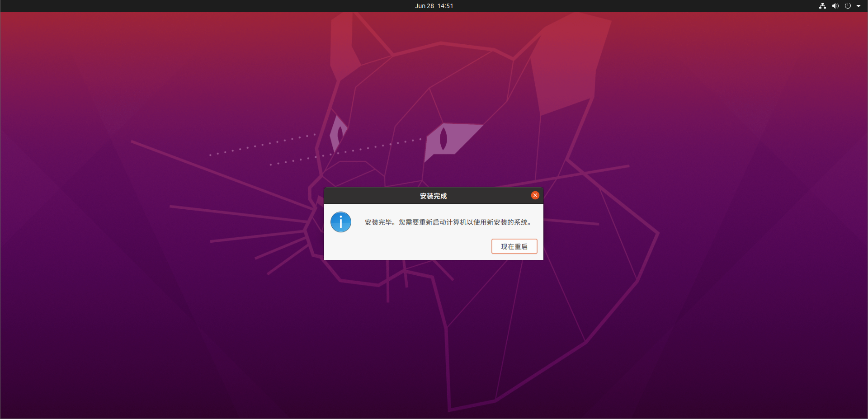Image resolution: width=868 pixels, height=419 pixels.
Task: Click empty dialog area left of 现在重启
Action: (407, 246)
